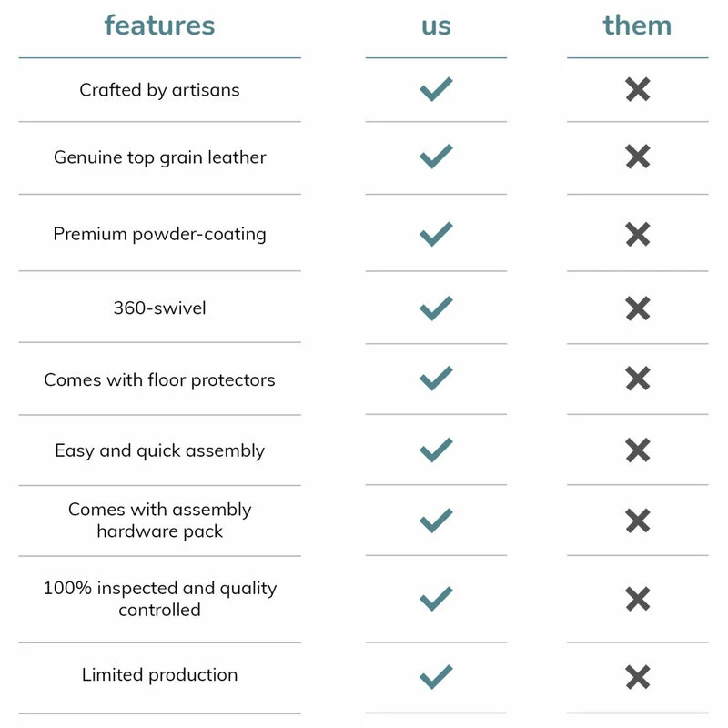Screen dimensions: 728x728
Task: Click the "Premium powder-coating" feature text
Action: pyautogui.click(x=159, y=234)
